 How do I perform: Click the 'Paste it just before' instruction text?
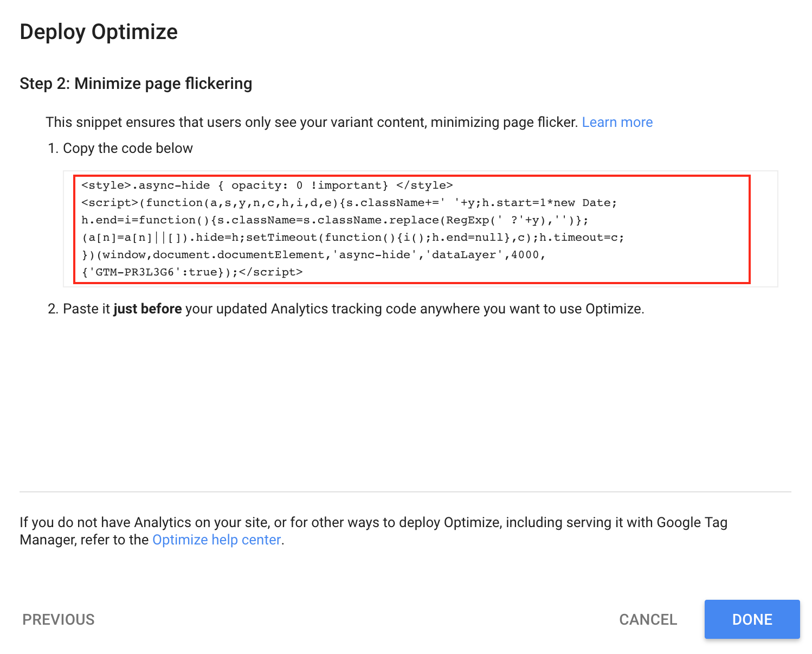click(346, 309)
